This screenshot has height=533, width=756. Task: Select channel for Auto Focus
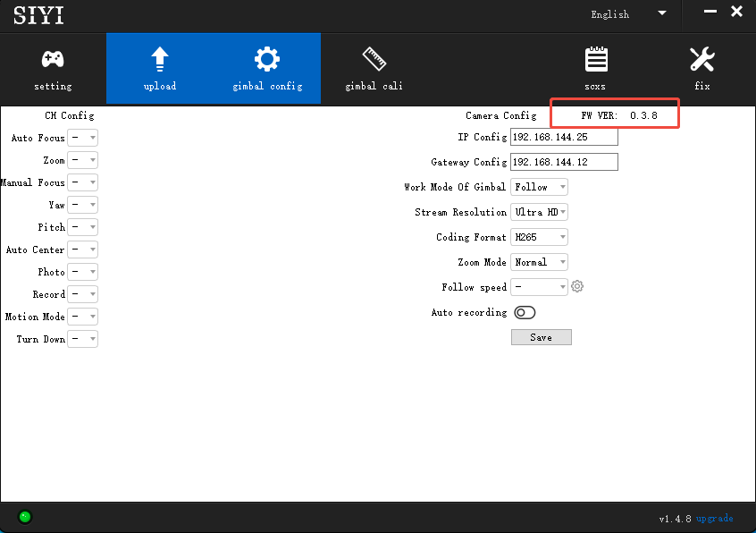tap(83, 138)
